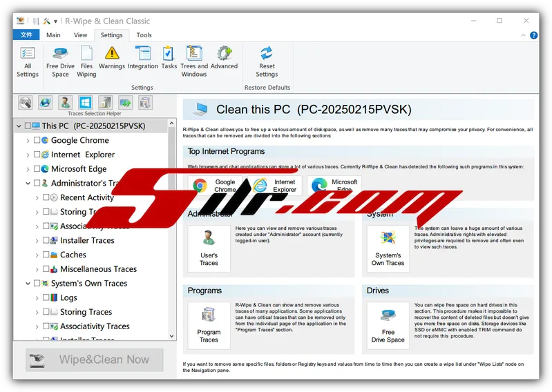Expand the Microsoft Edge tree node
Image resolution: width=552 pixels, height=392 pixels.
click(x=28, y=169)
